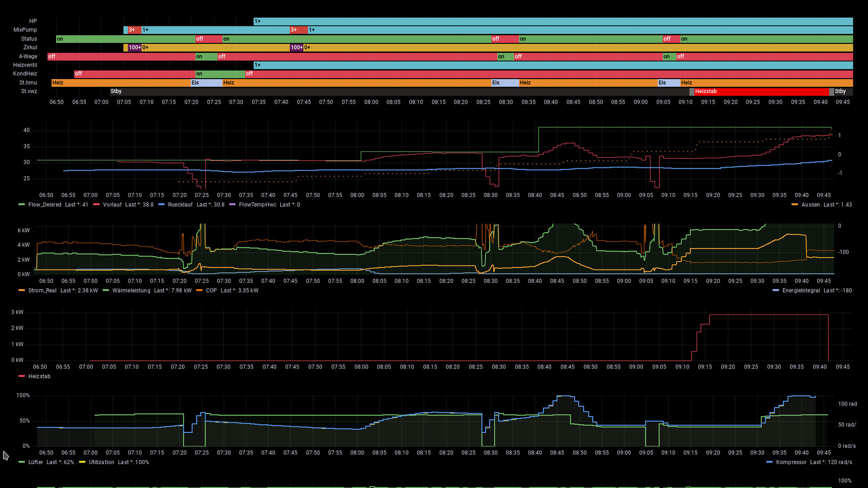Screen dimensions: 868x488
Task: Click the COP legend label
Action: (x=211, y=290)
